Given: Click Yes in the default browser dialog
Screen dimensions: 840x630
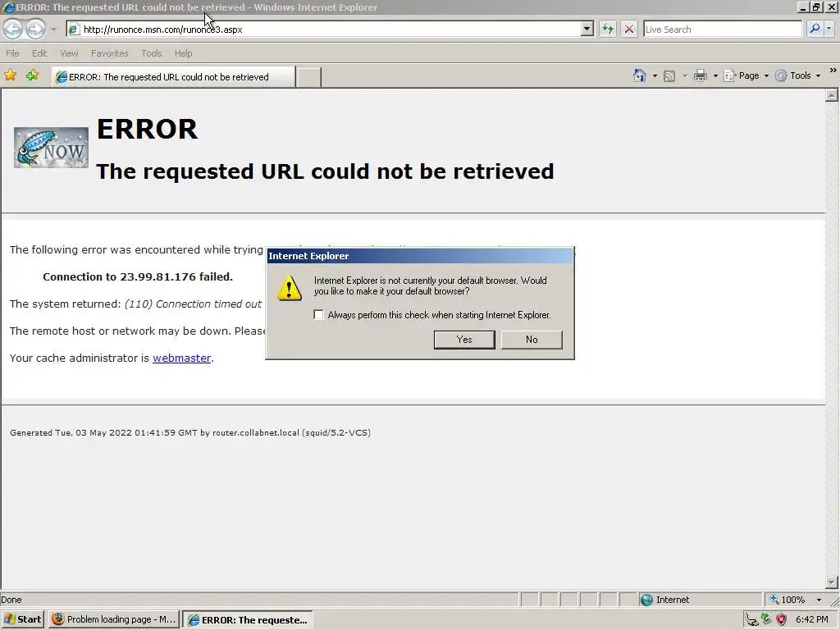Looking at the screenshot, I should [x=464, y=340].
